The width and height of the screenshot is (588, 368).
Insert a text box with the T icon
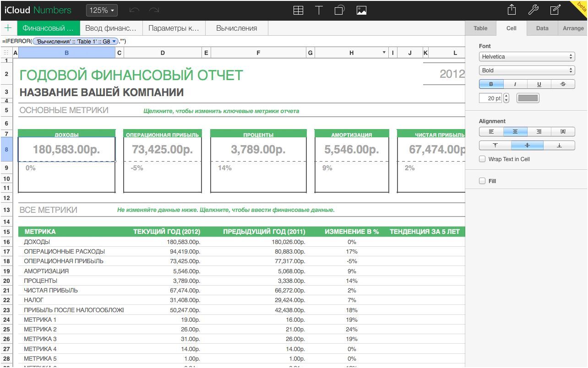[319, 10]
